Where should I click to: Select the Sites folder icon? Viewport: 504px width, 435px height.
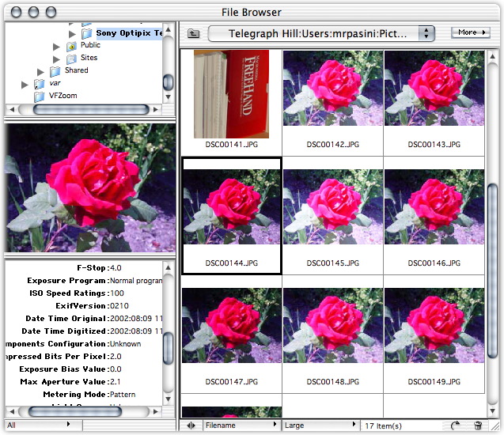[72, 59]
